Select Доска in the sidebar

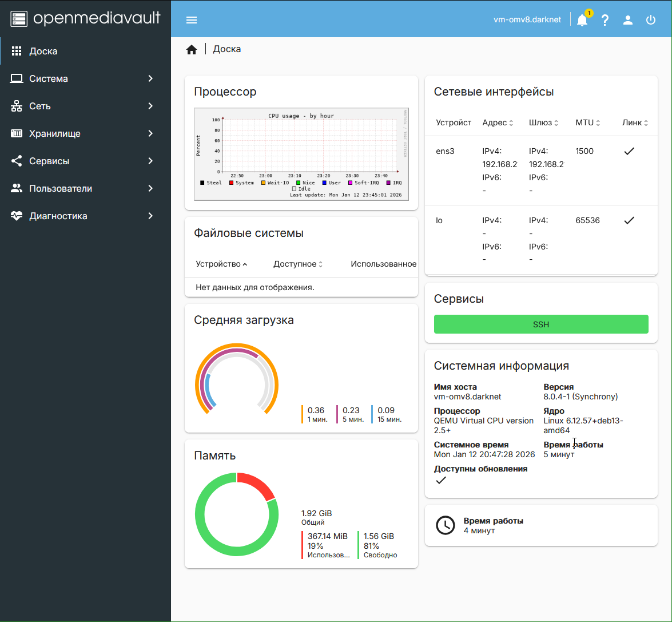[x=43, y=51]
